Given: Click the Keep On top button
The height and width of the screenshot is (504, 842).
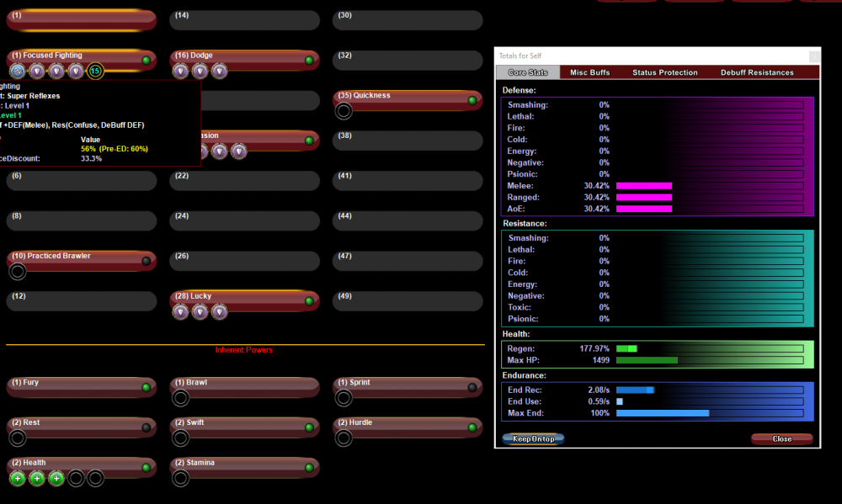Looking at the screenshot, I should click(533, 438).
